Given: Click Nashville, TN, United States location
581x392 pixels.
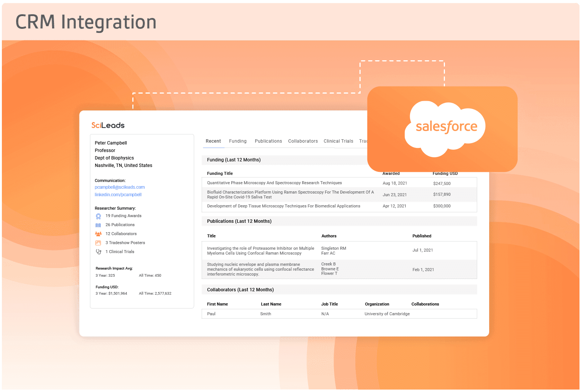Looking at the screenshot, I should pos(123,165).
